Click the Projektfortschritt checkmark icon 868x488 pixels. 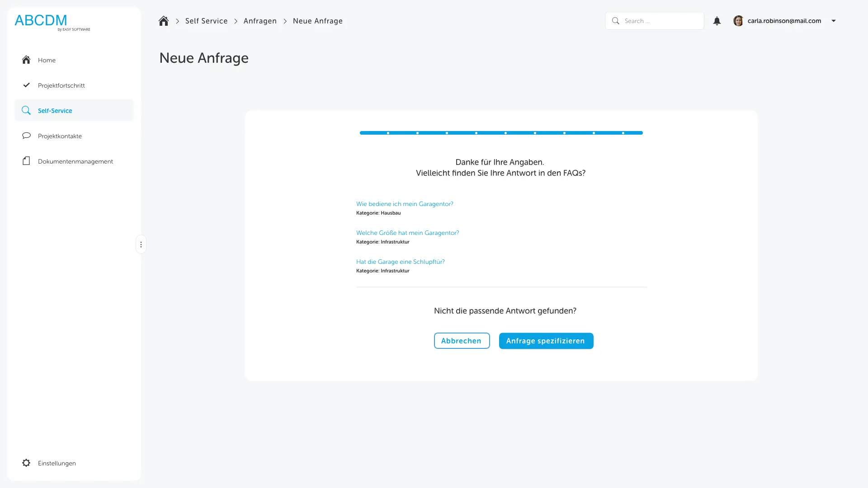point(26,85)
